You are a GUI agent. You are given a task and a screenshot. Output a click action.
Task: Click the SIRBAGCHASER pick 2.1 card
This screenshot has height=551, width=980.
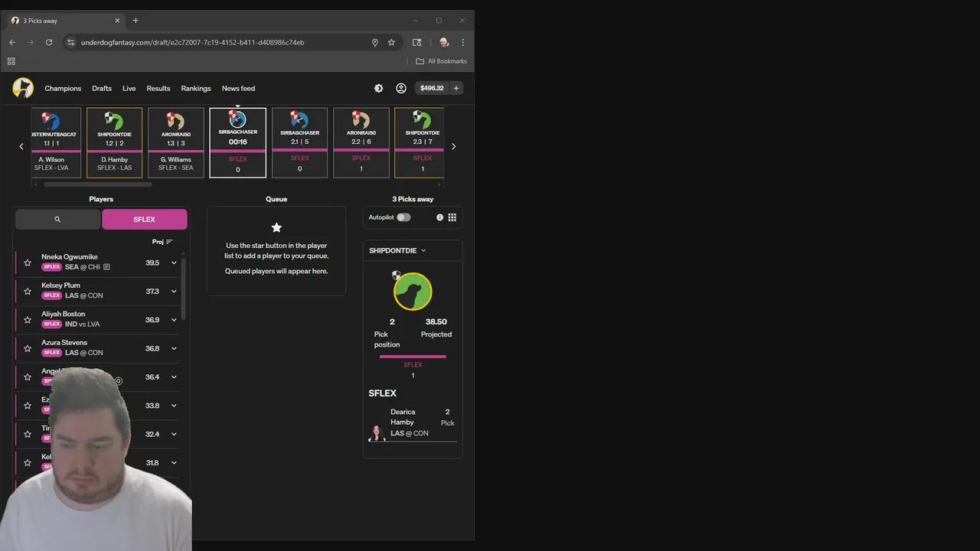(299, 142)
